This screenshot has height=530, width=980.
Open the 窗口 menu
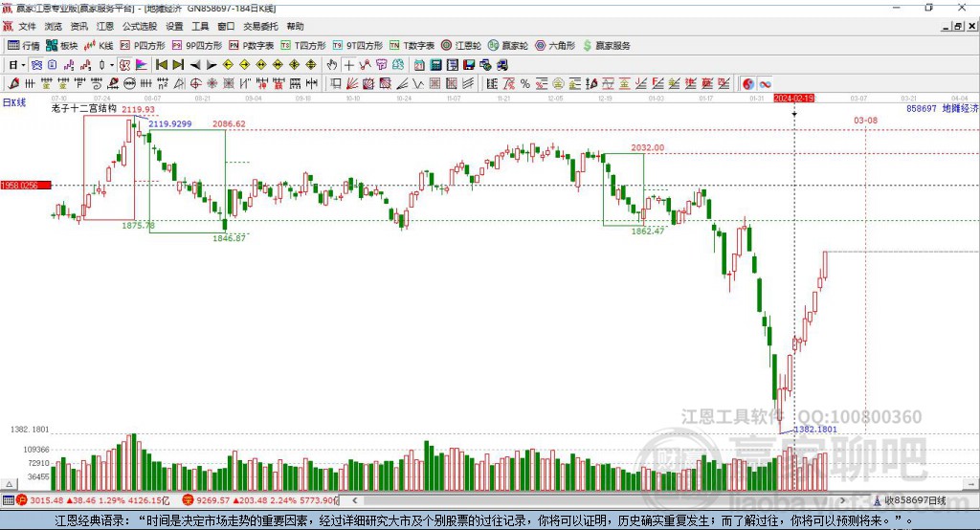(226, 26)
